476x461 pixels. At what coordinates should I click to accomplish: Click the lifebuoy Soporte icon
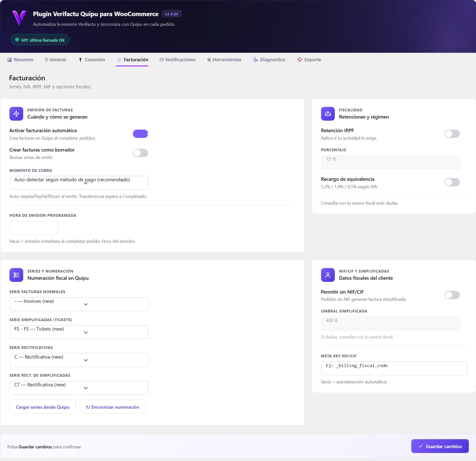(300, 60)
